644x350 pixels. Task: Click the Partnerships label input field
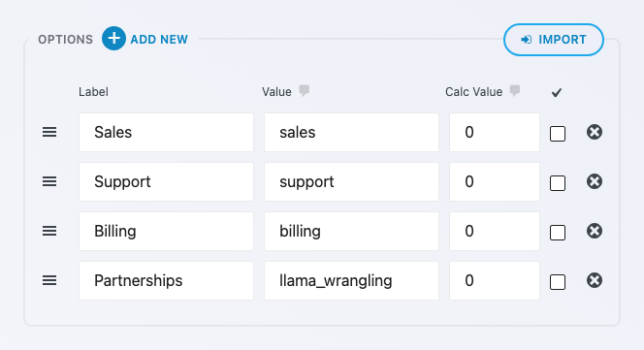coord(167,280)
